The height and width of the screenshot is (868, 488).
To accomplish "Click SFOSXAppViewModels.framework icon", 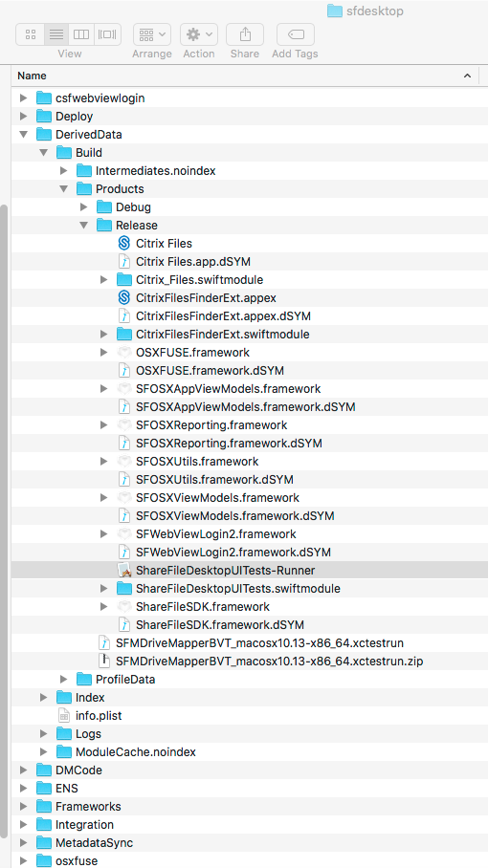I will point(124,389).
